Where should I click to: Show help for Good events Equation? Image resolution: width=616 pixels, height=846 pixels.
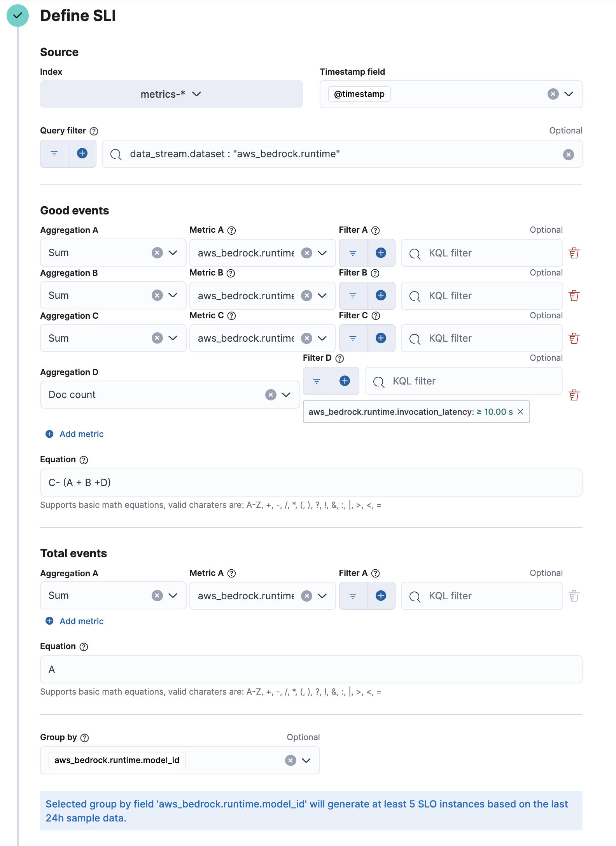pyautogui.click(x=84, y=460)
